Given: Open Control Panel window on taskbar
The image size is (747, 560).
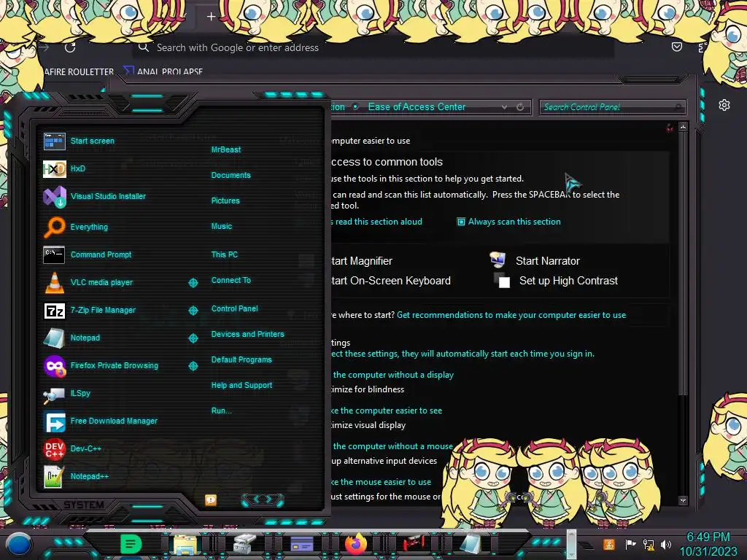Looking at the screenshot, I should tap(301, 544).
